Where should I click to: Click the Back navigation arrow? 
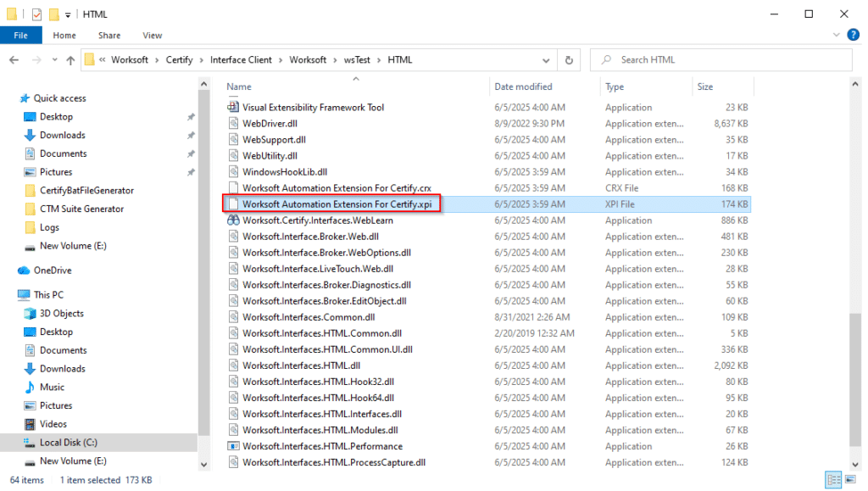point(14,59)
